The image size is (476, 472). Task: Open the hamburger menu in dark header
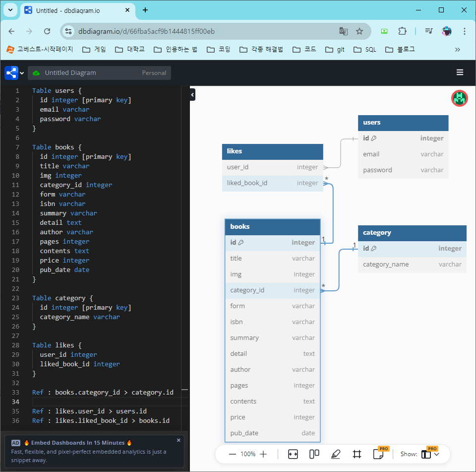pos(460,72)
